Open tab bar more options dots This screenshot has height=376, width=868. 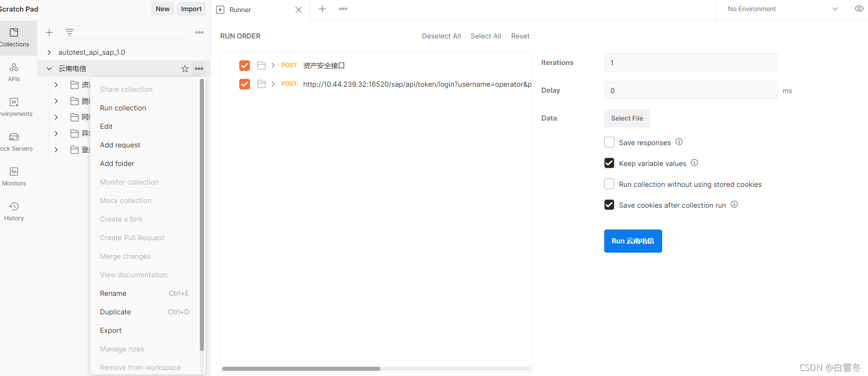click(x=343, y=9)
